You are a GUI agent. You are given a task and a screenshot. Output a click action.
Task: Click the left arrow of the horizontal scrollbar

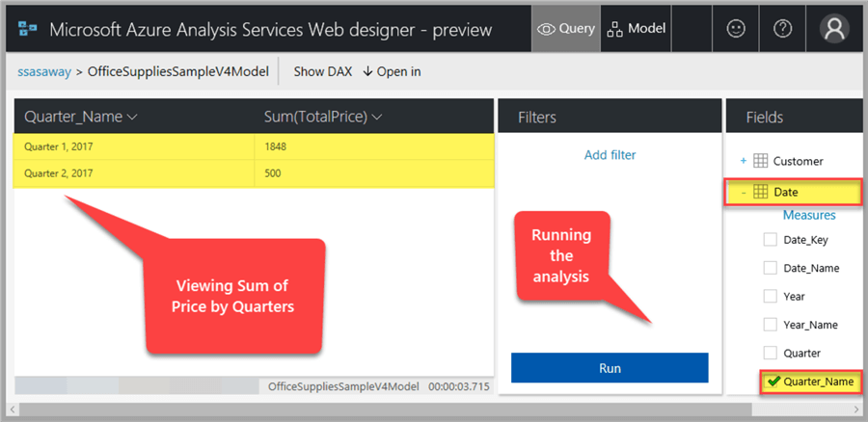pos(14,409)
